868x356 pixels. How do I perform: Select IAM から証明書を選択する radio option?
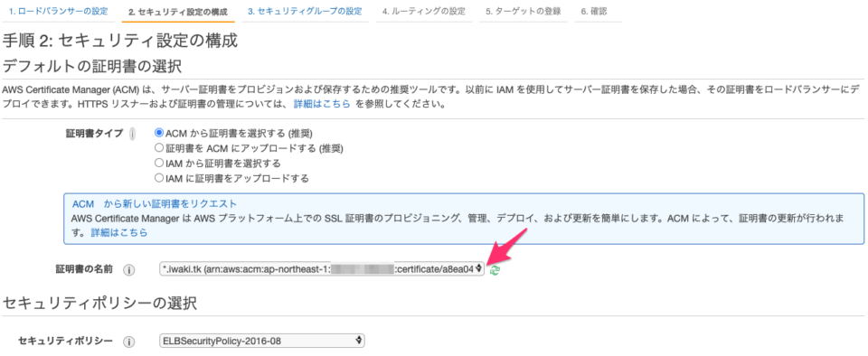159,164
